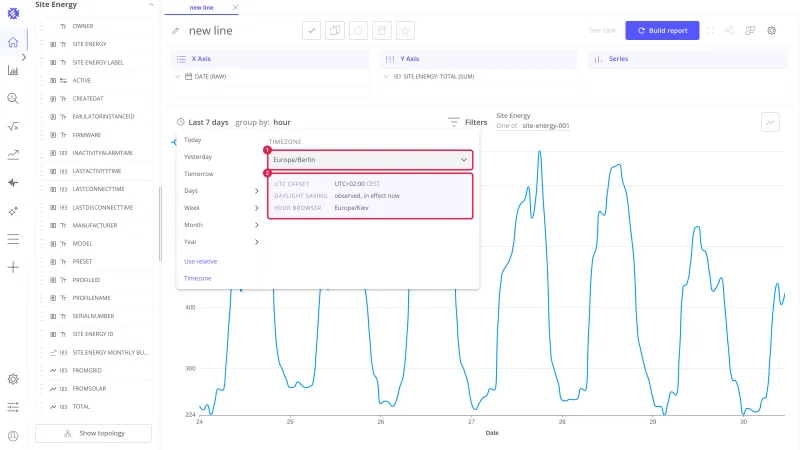Collapse the Site Energy panel chevron

coord(152,5)
